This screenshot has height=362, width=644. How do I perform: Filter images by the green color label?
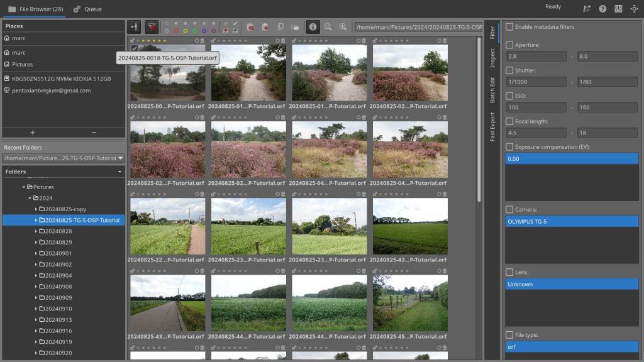click(195, 31)
